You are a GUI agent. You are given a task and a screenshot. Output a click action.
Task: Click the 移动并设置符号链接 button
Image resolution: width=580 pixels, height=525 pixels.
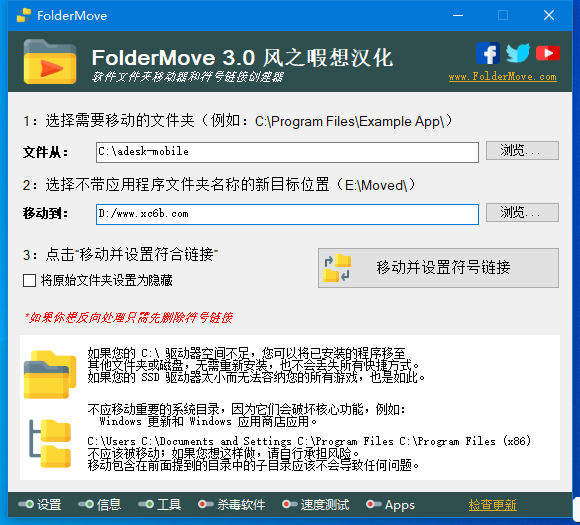(438, 268)
